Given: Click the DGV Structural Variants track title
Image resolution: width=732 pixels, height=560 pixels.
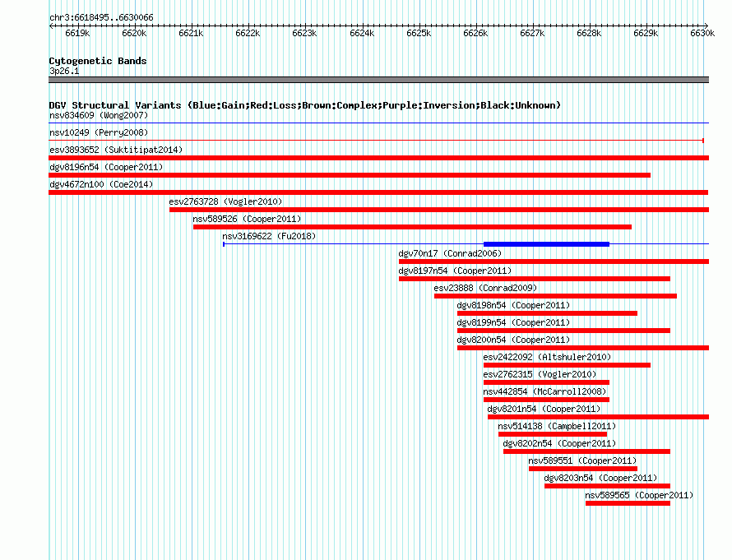Looking at the screenshot, I should 305,105.
